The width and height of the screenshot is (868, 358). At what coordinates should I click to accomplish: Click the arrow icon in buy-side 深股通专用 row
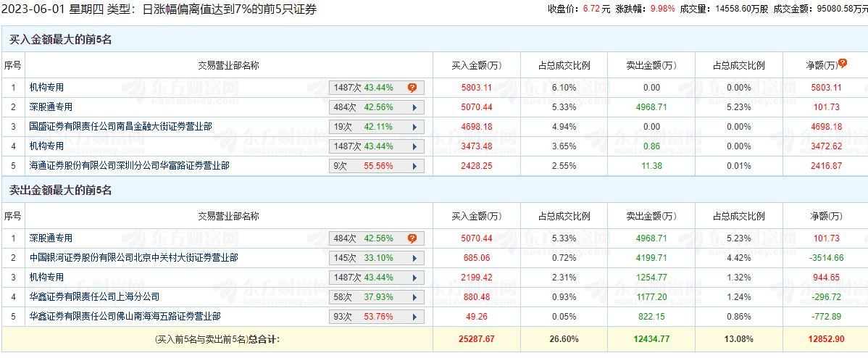414,107
